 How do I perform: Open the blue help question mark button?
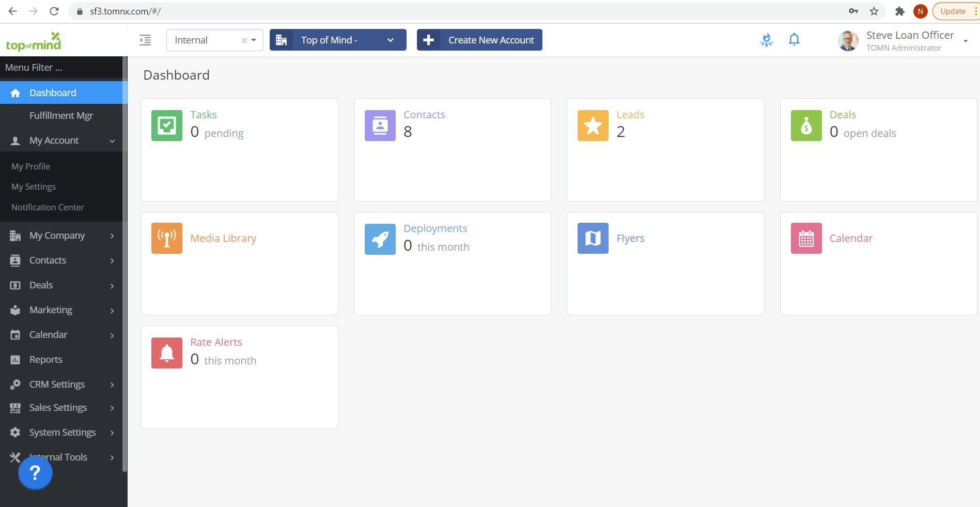(35, 472)
